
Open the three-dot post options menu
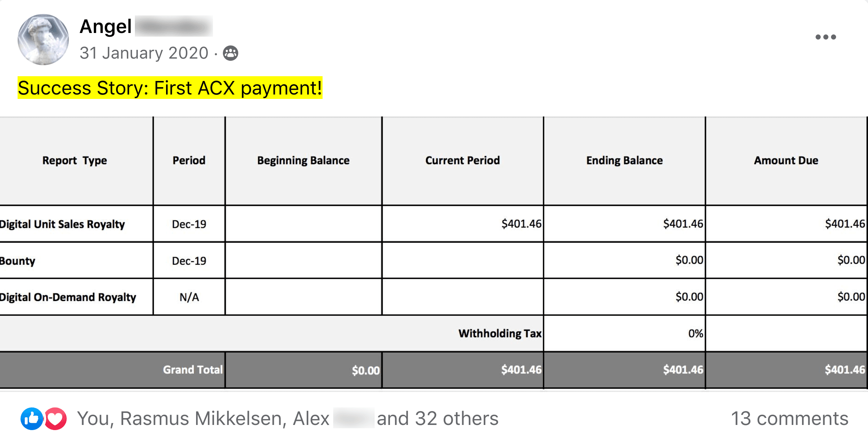click(825, 37)
